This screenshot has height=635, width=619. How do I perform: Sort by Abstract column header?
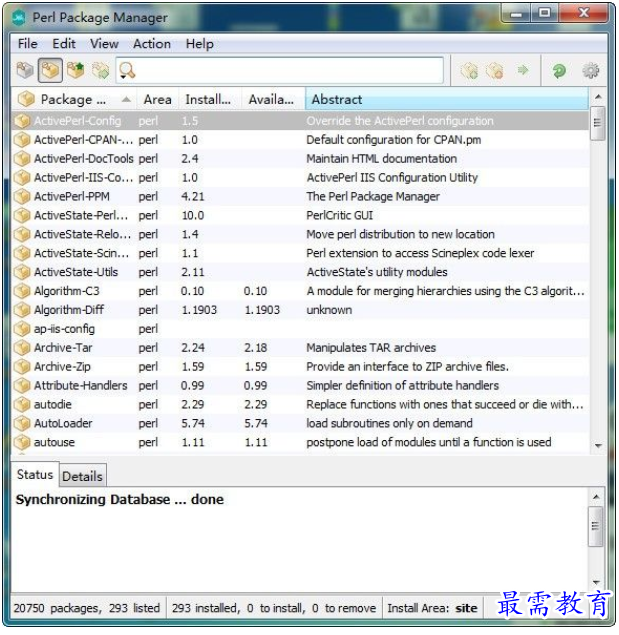[447, 99]
